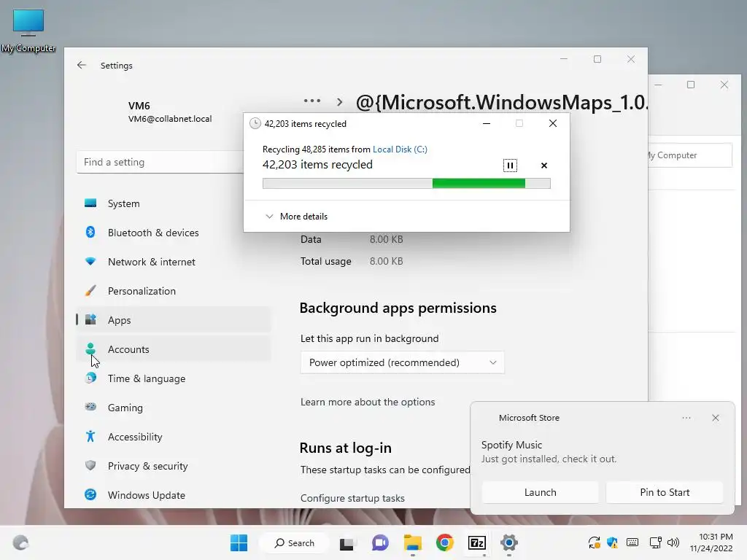Click the Total usage 8.00 KB value

click(x=387, y=261)
